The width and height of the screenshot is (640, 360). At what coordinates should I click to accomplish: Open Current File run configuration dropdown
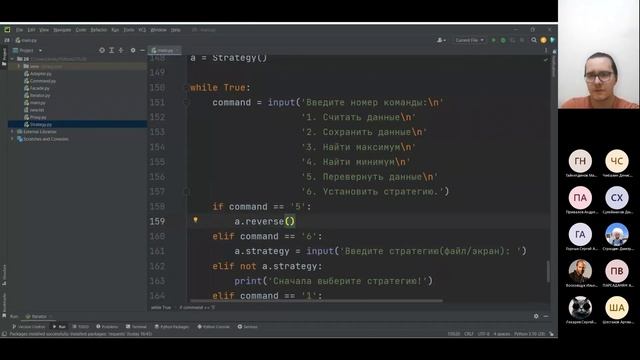coord(469,40)
